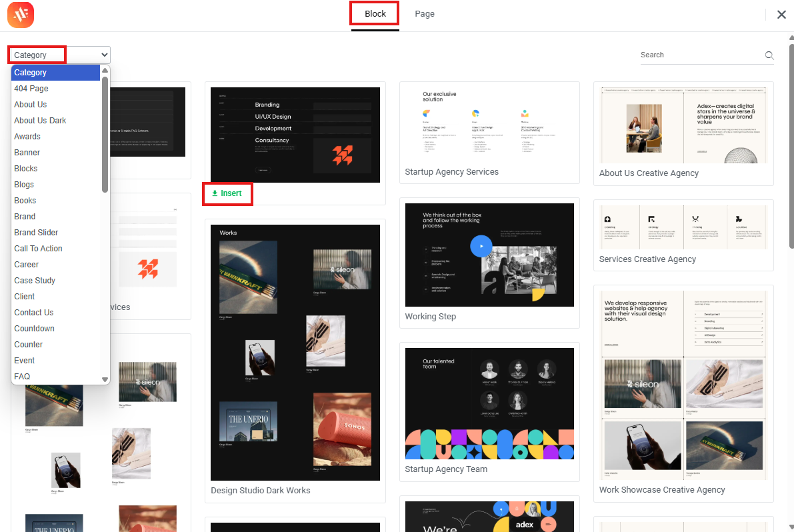
Task: Switch to the Page tab
Action: (425, 14)
